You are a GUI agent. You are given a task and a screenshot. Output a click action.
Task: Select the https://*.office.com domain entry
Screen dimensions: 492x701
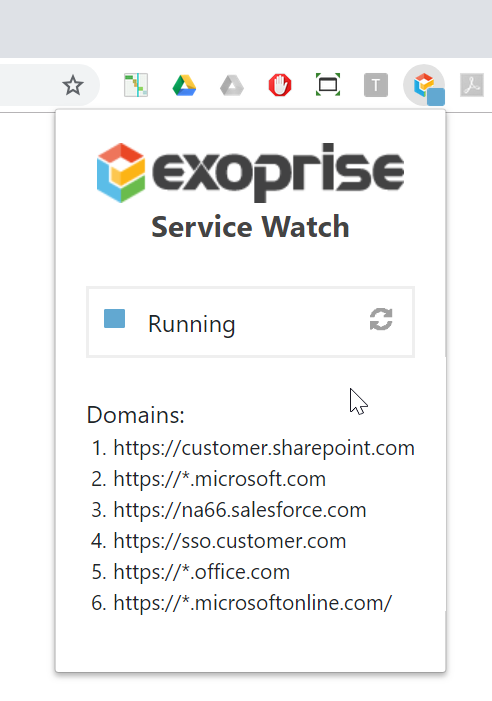pos(202,572)
